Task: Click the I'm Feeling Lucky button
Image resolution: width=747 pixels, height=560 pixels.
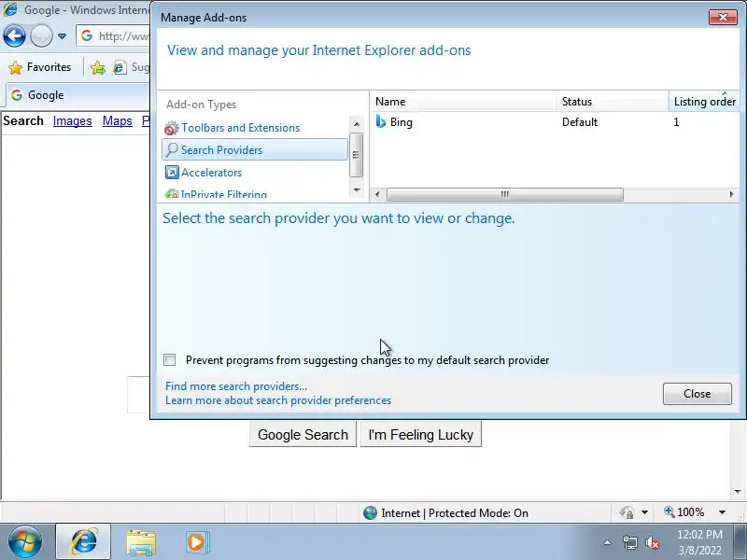Action: (421, 434)
